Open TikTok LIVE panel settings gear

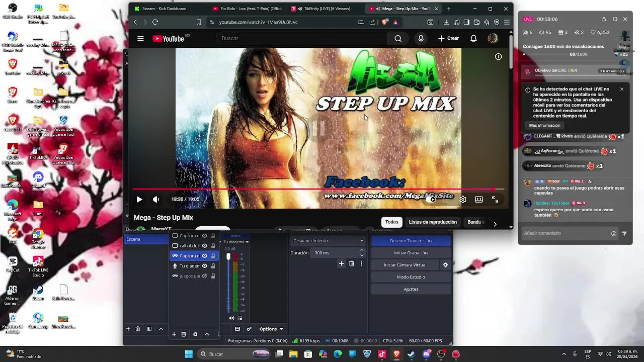[615, 19]
